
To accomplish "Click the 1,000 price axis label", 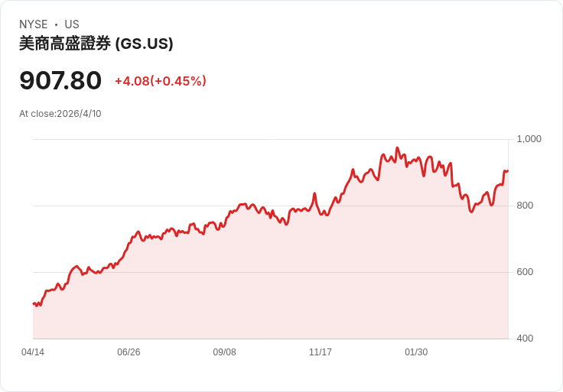I will (x=529, y=139).
